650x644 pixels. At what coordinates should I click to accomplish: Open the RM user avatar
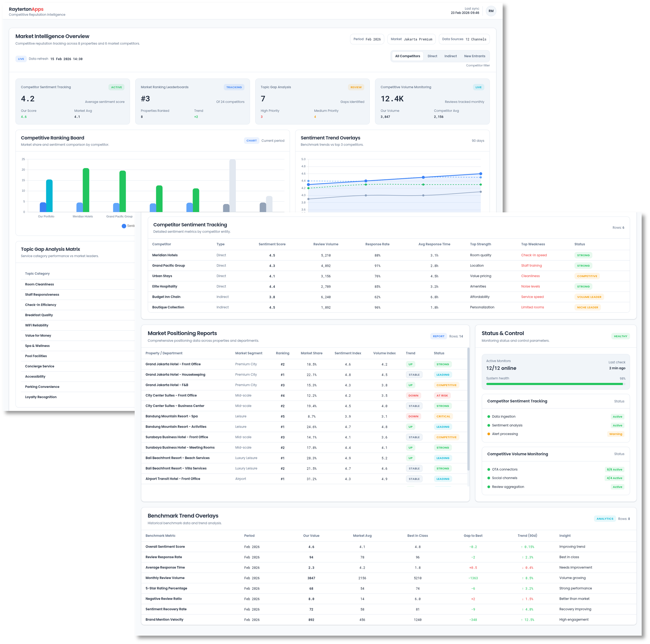click(491, 11)
